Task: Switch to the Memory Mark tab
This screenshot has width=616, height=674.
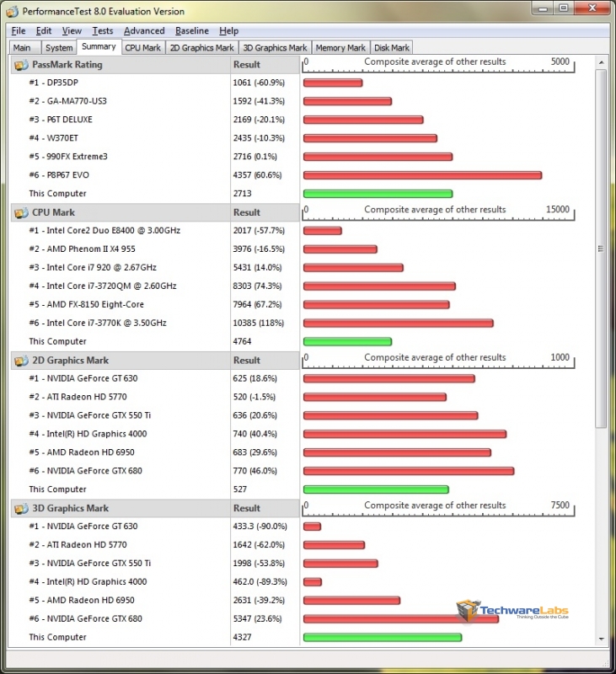Action: click(340, 48)
